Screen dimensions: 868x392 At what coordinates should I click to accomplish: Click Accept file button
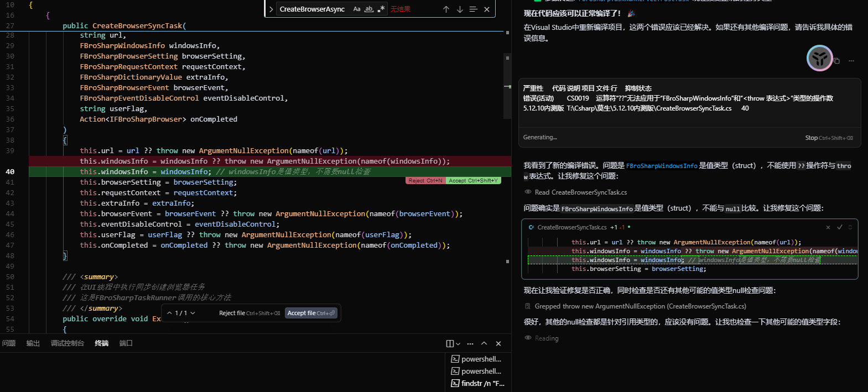pyautogui.click(x=311, y=313)
